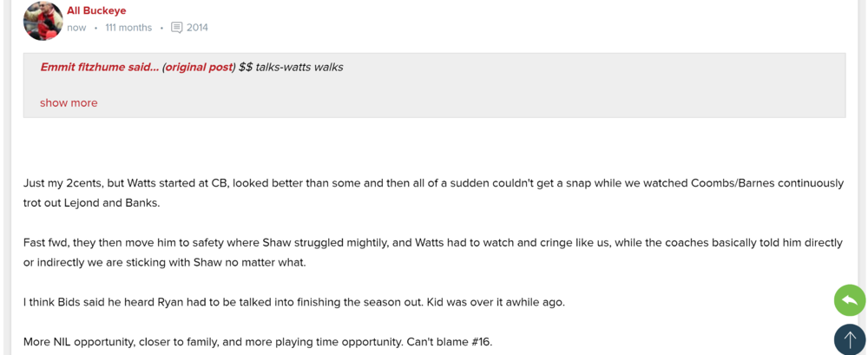Viewport: 868px width, 355px height.
Task: Click the quoted text "$$ talks-watts walks"
Action: click(291, 67)
